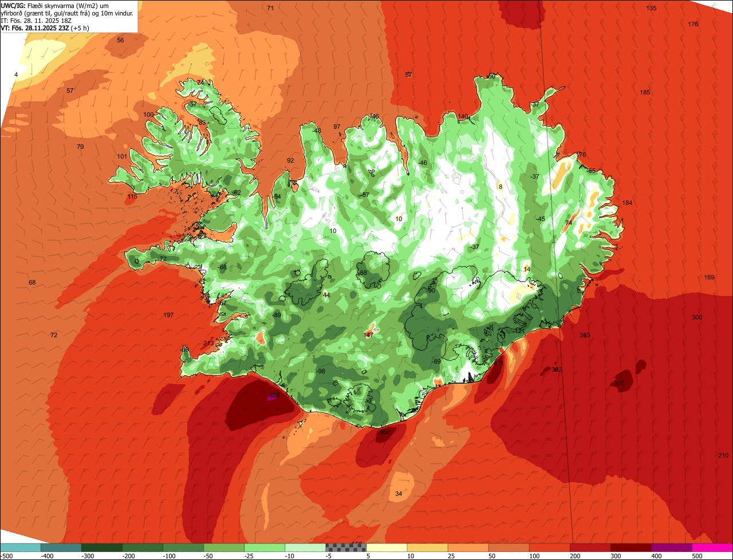Select the red 200 to 300 legend swatch

click(x=590, y=547)
